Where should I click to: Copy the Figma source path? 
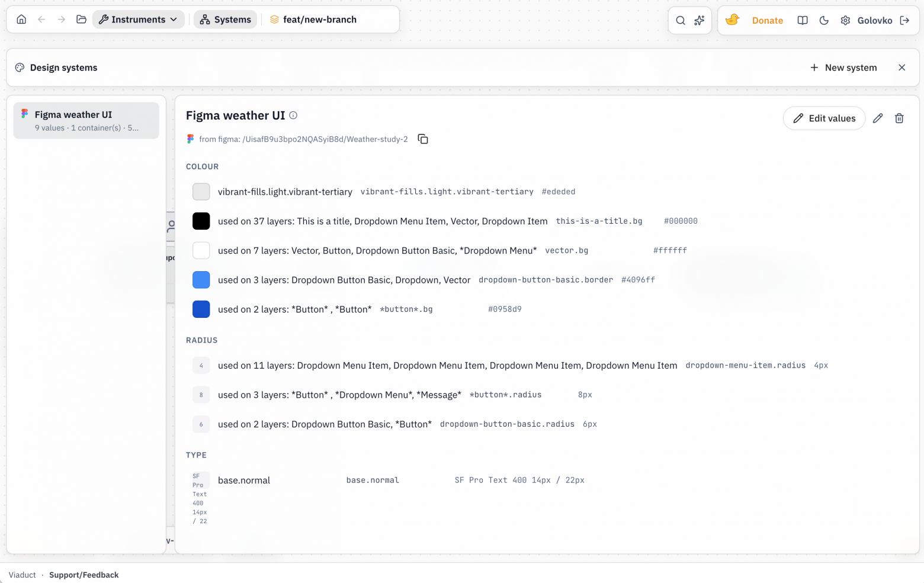coord(423,139)
